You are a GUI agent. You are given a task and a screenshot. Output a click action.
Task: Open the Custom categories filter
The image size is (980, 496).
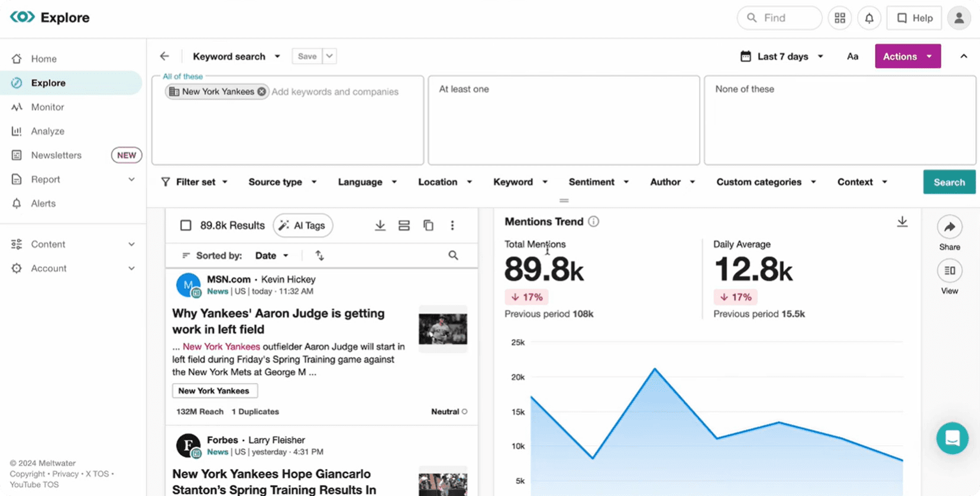pos(766,182)
